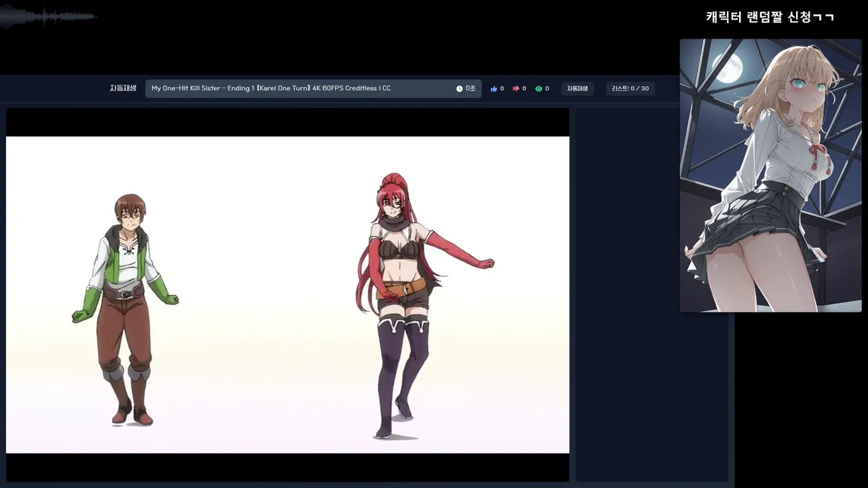Click the blonde anime girl image

pos(770,176)
